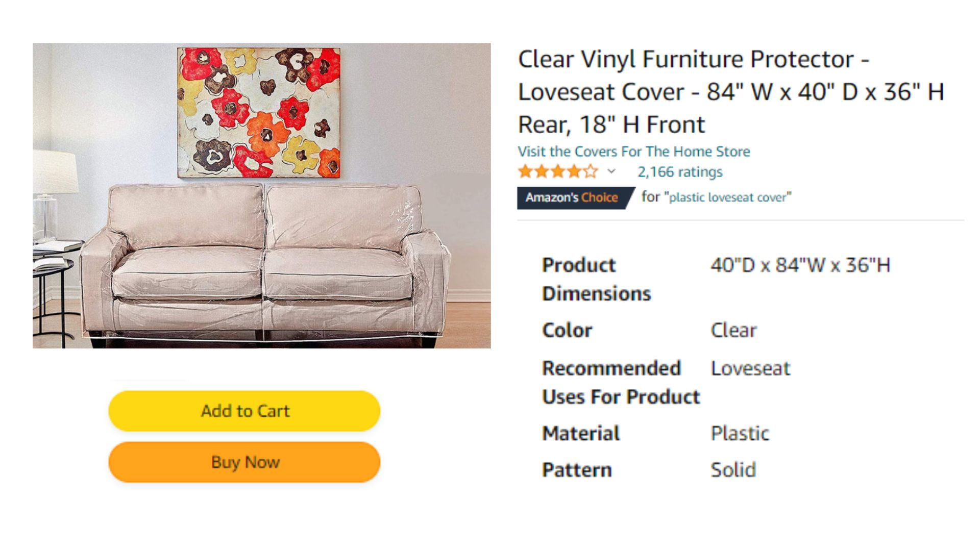Click the Recommended Uses For Product label
This screenshot has width=980, height=551.
[621, 382]
